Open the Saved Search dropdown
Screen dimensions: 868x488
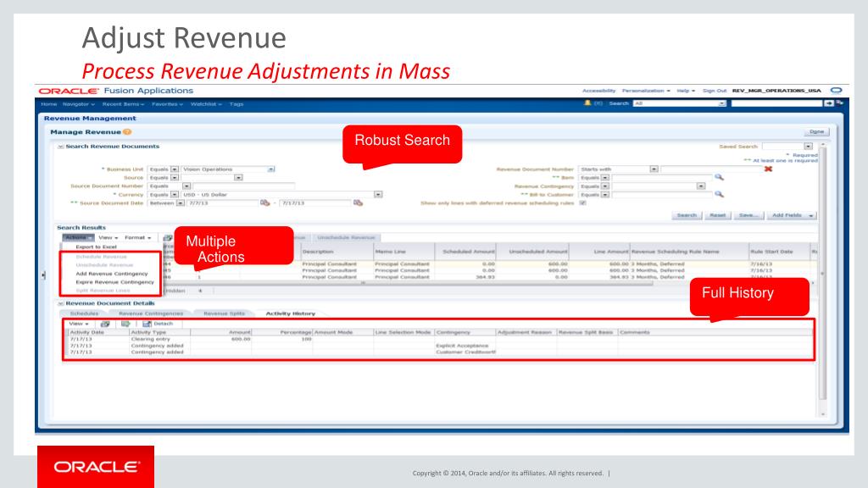click(808, 146)
